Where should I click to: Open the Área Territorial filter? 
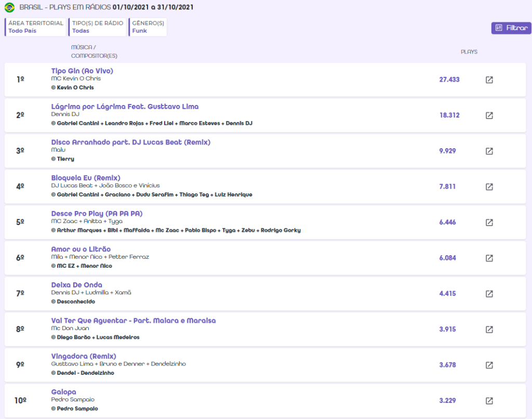36,27
